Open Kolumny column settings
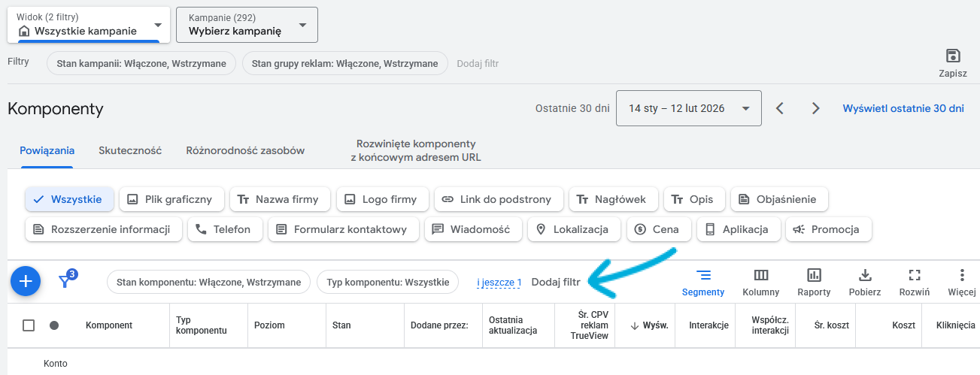This screenshot has width=980, height=375. pyautogui.click(x=760, y=283)
